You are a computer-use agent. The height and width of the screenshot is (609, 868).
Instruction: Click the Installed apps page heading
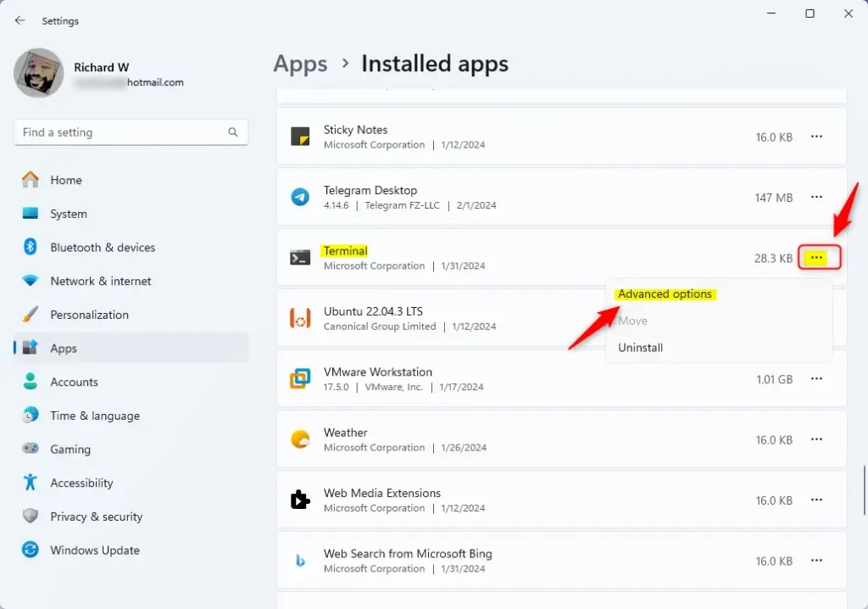coord(435,64)
